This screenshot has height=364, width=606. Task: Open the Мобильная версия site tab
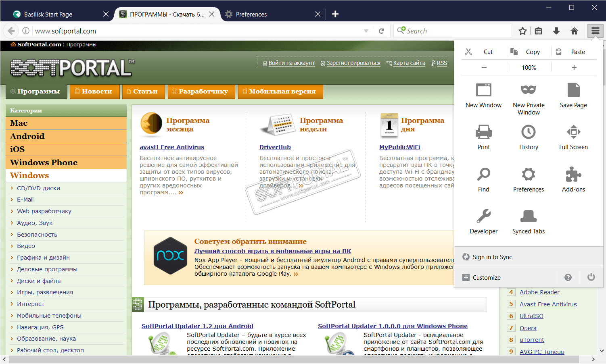click(280, 92)
